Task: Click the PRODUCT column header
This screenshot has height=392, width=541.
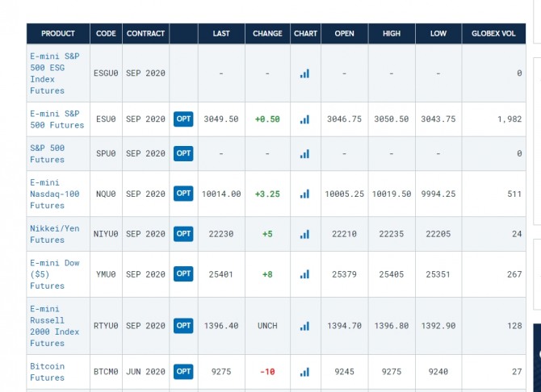Action: [58, 34]
